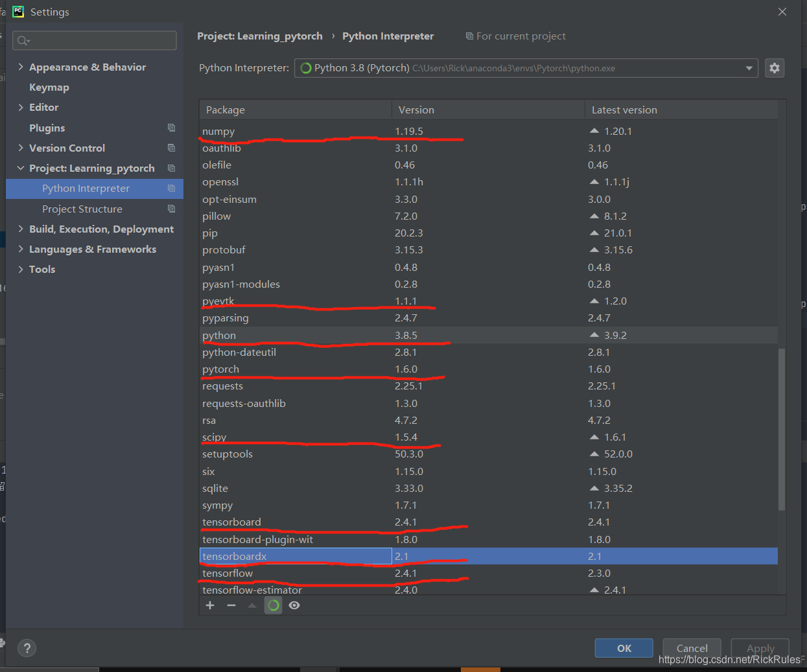Image resolution: width=807 pixels, height=672 pixels.
Task: Click the Conda environment toggle icon
Action: 274,605
